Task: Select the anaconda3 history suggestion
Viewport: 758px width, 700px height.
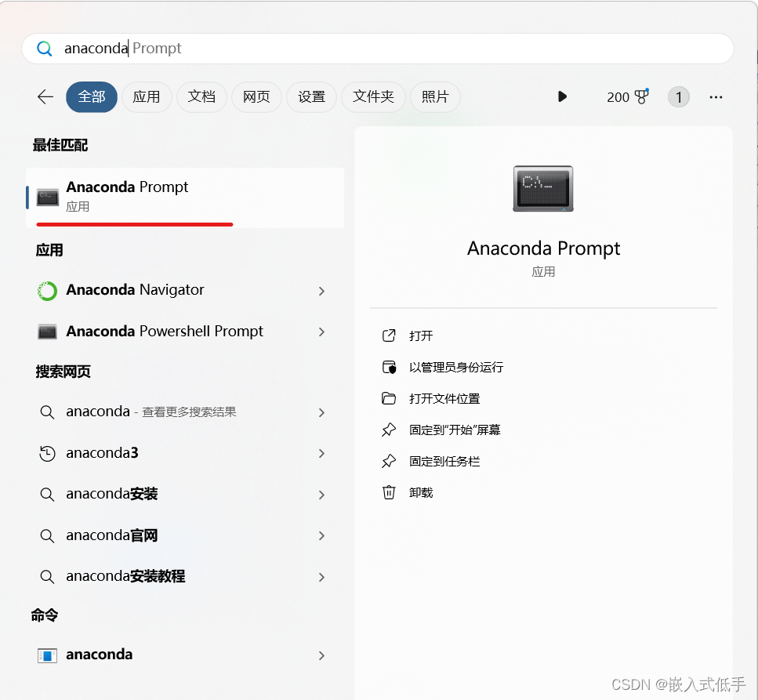Action: click(185, 453)
